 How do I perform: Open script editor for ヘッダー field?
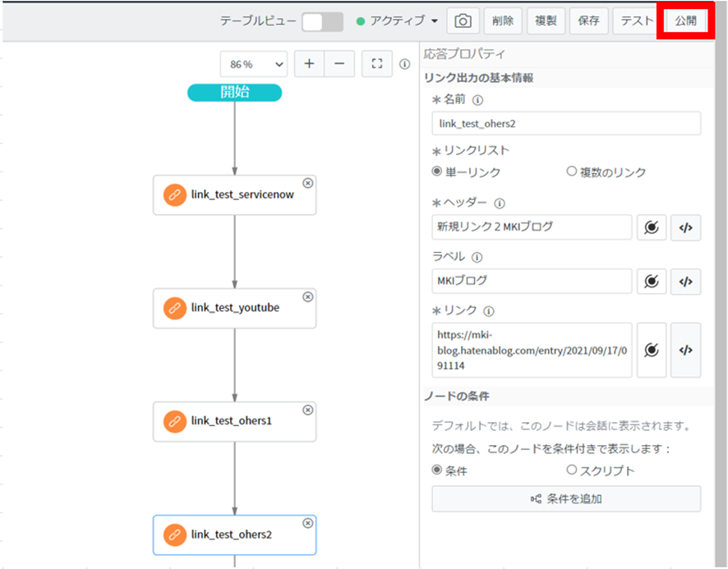[x=686, y=227]
